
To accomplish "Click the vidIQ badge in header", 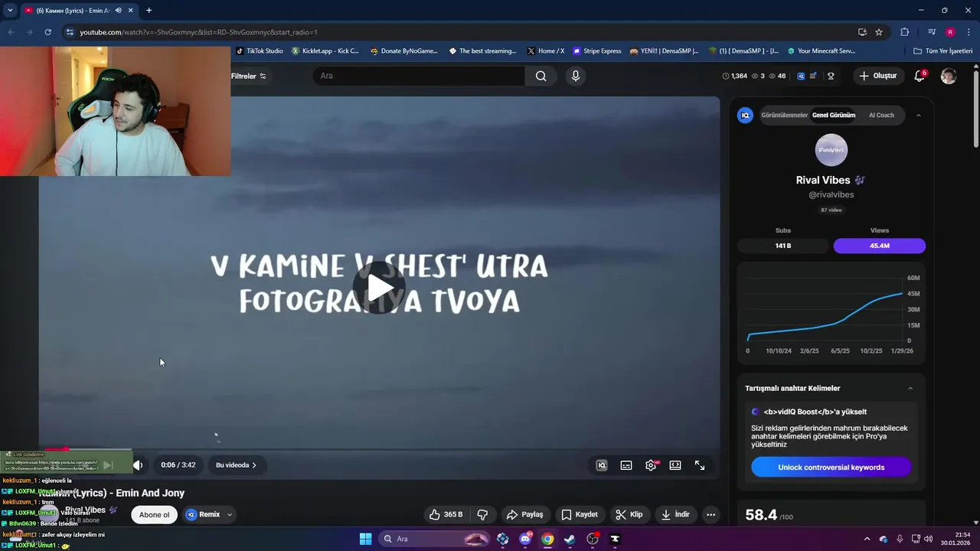I will coord(801,76).
